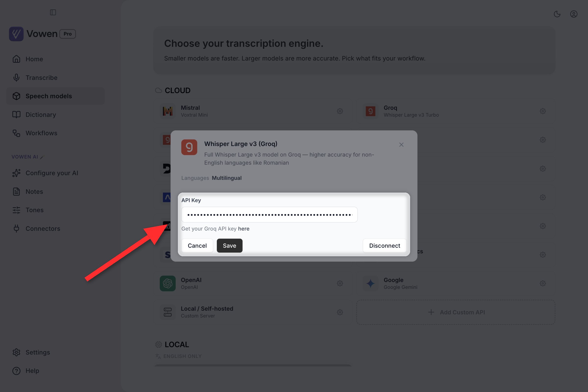
Task: Cancel the API key dialog
Action: point(197,246)
